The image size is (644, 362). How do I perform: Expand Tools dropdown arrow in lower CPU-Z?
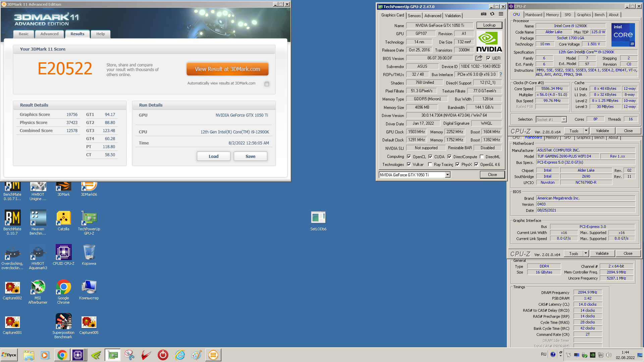586,253
